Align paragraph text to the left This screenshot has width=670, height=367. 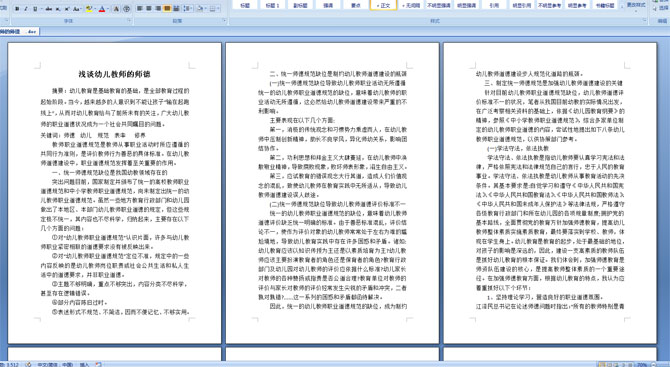tap(139, 8)
